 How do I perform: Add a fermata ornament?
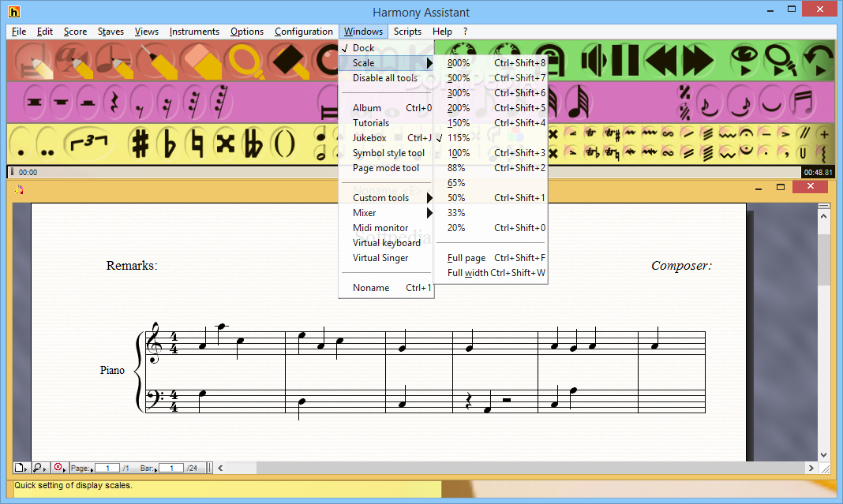click(x=746, y=133)
